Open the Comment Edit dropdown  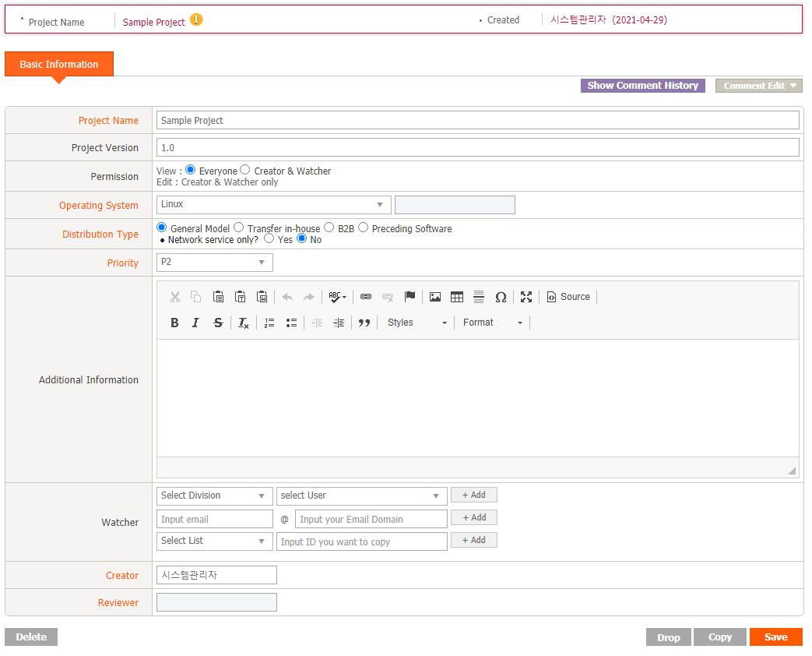[x=758, y=86]
